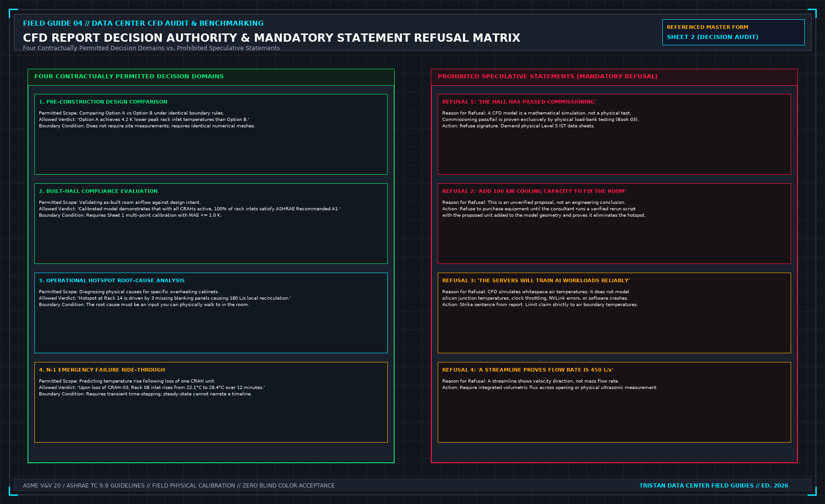Click 'silicon junction temperatures, clock throttling, NVLink errors' line
The height and width of the screenshot is (504, 825).
535,298
